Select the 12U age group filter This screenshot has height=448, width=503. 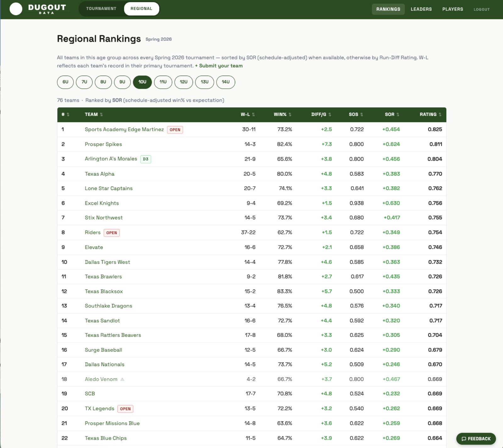184,82
